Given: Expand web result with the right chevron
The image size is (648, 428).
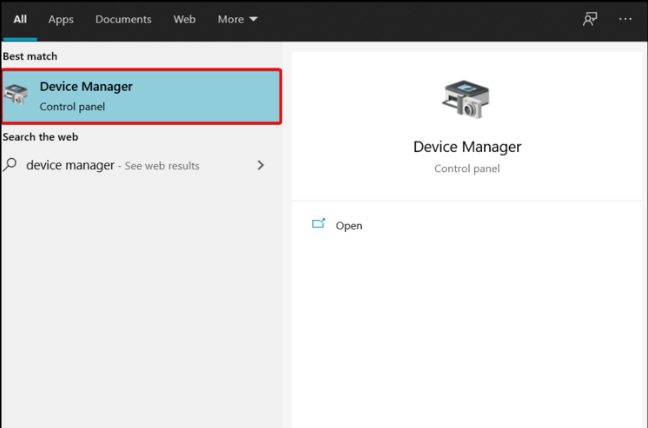Looking at the screenshot, I should pyautogui.click(x=261, y=165).
